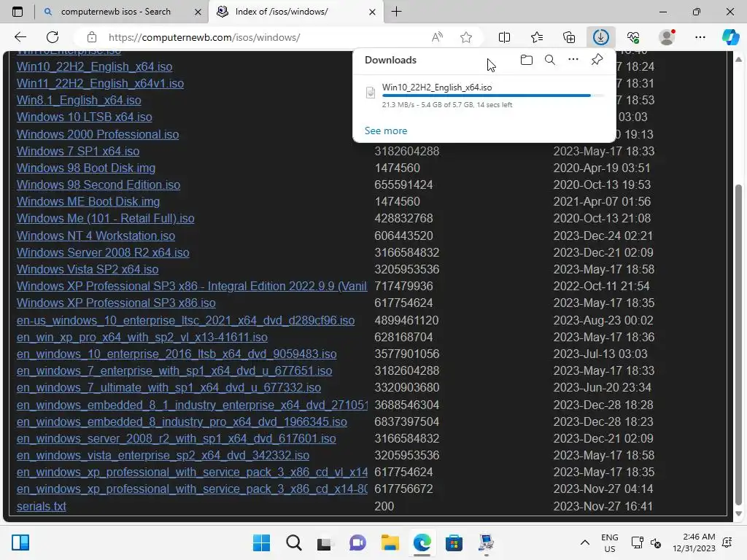Open the clock showing 2:46 AM
This screenshot has width=747, height=560.
point(694,542)
